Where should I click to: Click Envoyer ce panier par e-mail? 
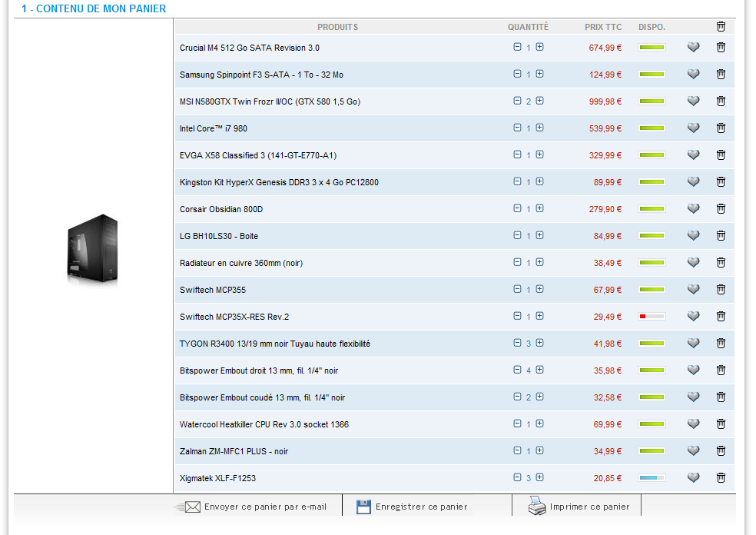tap(256, 507)
